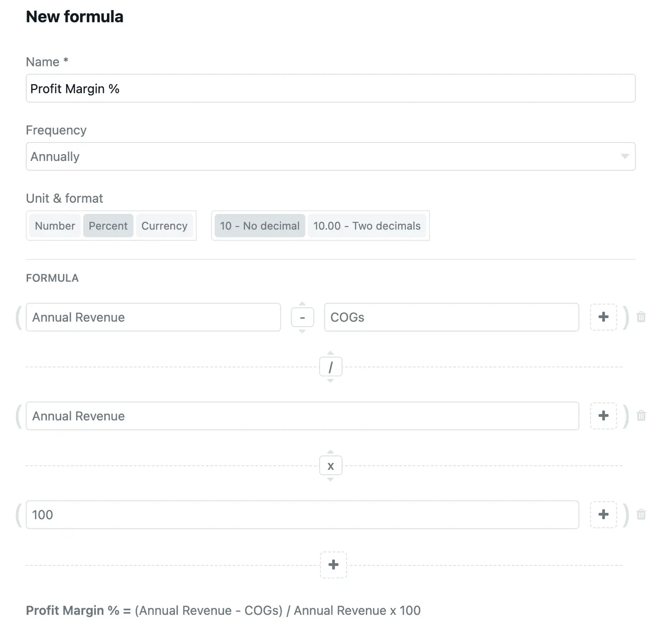Select the Number unit option
The height and width of the screenshot is (633, 672).
pyautogui.click(x=55, y=226)
